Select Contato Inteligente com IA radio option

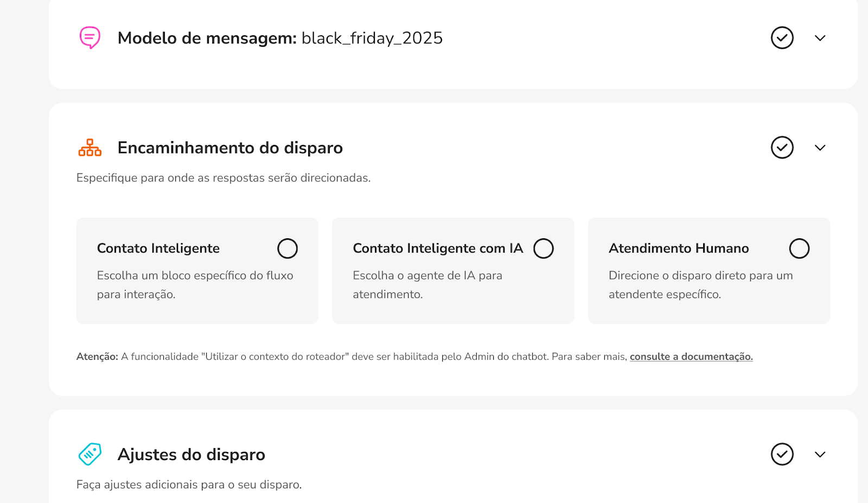[x=543, y=249]
